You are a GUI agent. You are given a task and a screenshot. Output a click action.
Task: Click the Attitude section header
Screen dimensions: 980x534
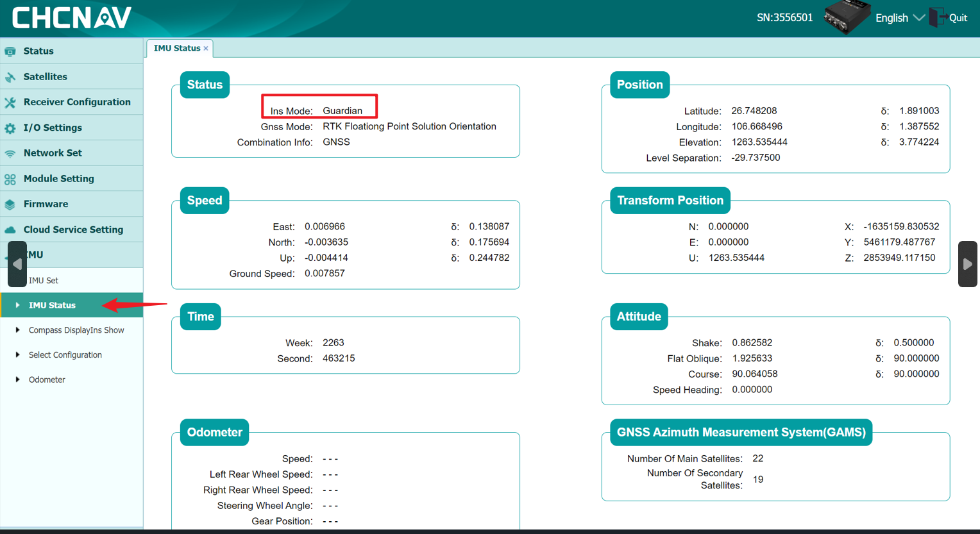point(639,317)
